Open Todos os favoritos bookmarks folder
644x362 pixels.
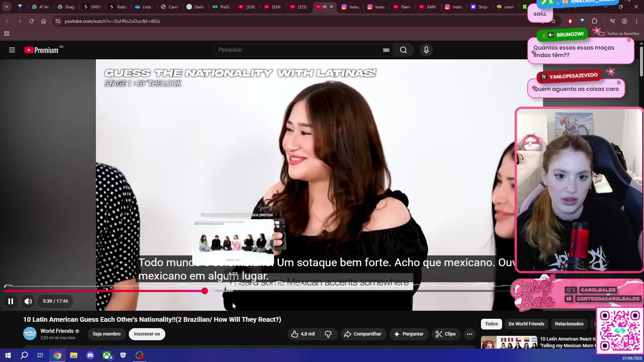click(x=618, y=34)
